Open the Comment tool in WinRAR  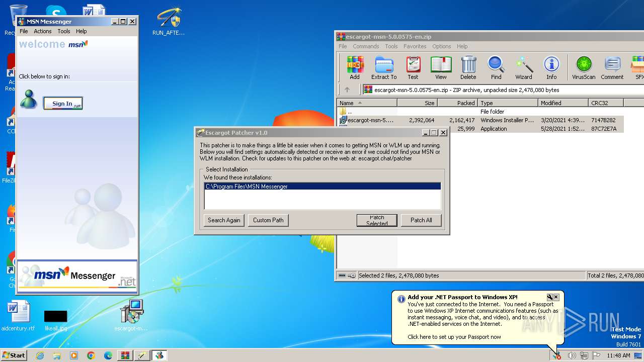(612, 68)
